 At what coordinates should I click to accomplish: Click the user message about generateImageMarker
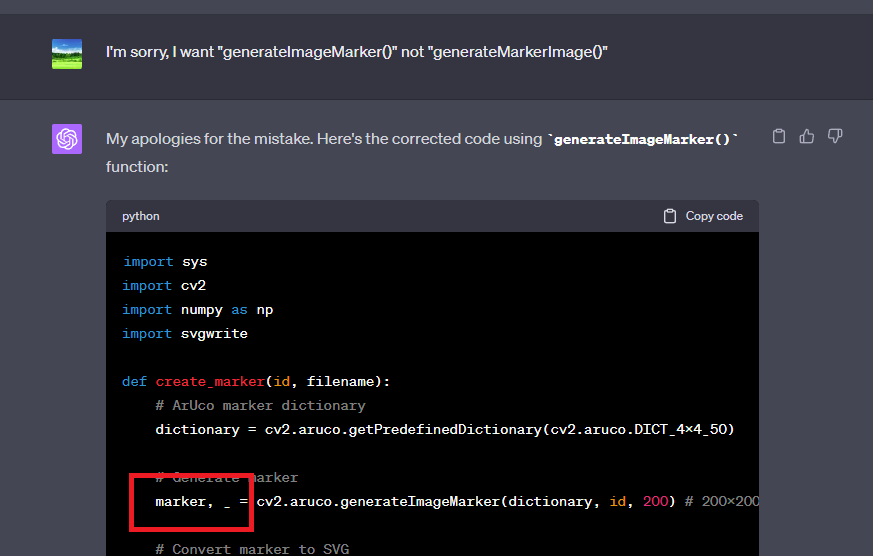(x=357, y=52)
